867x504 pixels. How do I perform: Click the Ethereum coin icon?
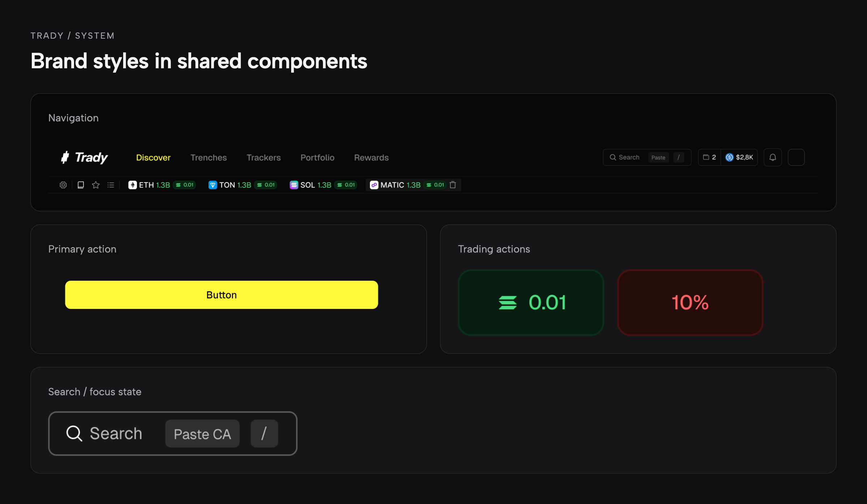point(133,185)
